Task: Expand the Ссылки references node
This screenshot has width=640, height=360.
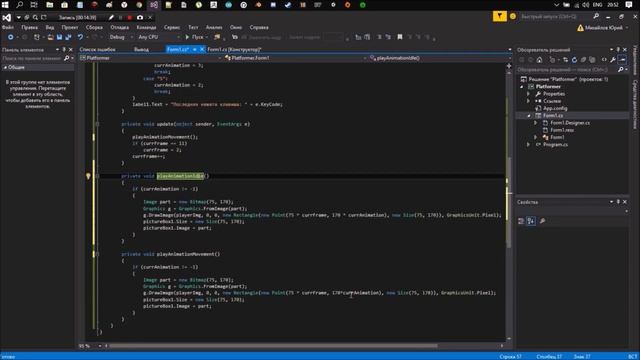Action: 529,101
